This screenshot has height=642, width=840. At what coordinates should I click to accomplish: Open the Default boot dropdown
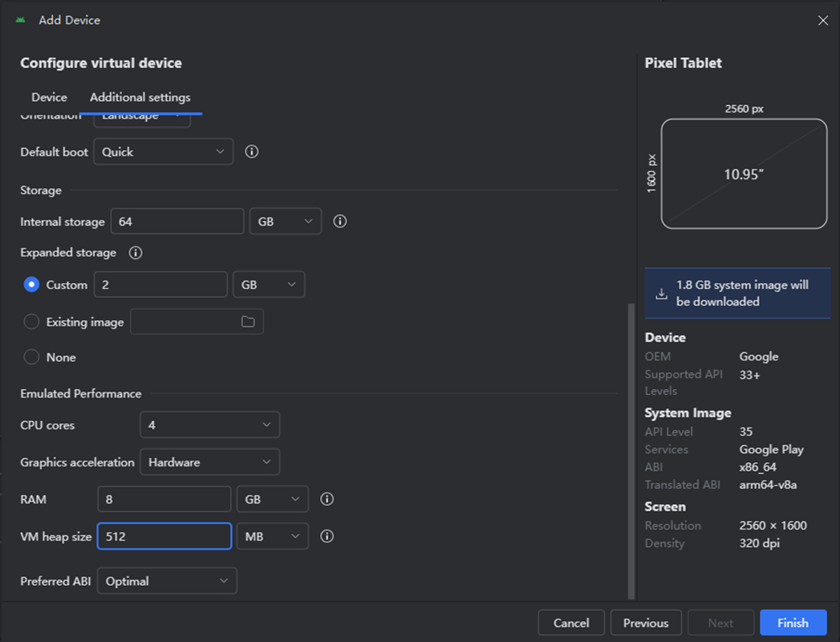coord(163,152)
